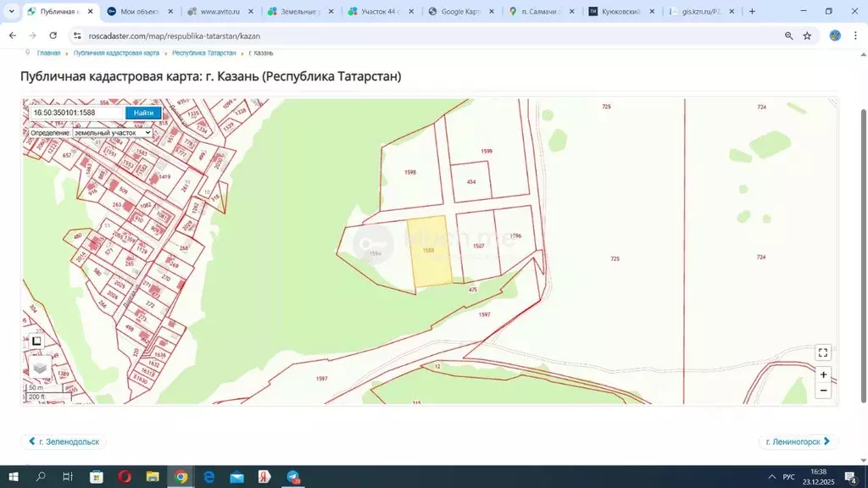Image resolution: width=868 pixels, height=488 pixels.
Task: Click the map overview square icon
Action: 36,340
